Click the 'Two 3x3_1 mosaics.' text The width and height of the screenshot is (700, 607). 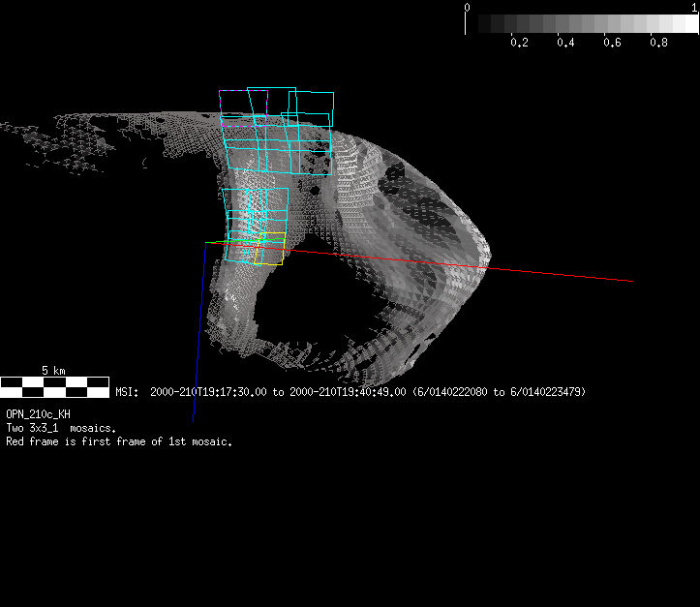pyautogui.click(x=61, y=428)
